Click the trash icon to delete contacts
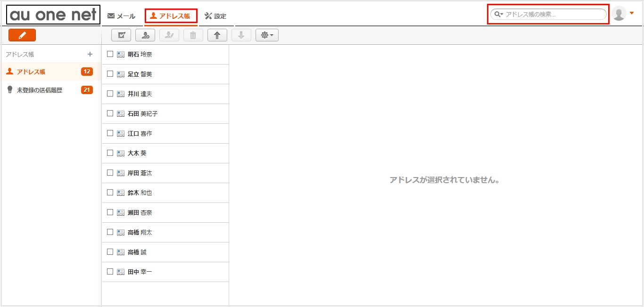 (x=193, y=35)
